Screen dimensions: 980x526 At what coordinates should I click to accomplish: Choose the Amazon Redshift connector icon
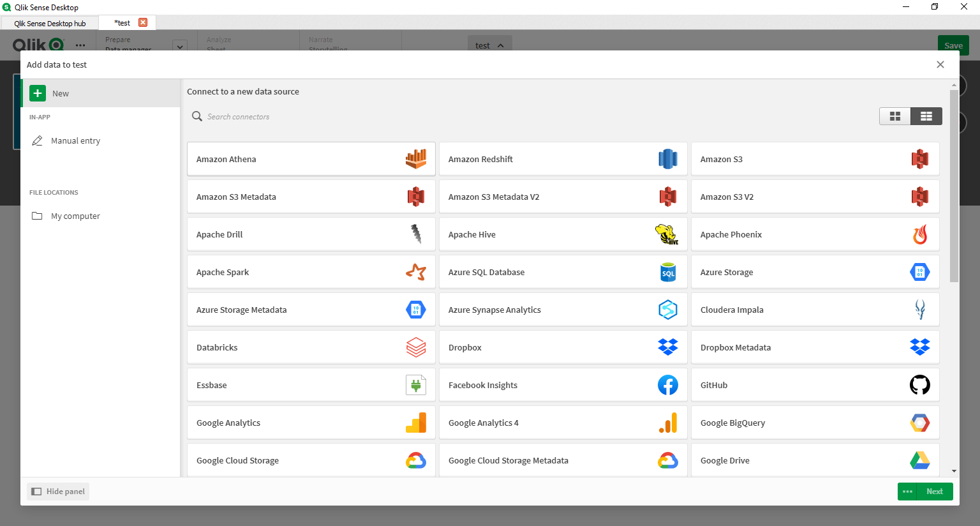click(x=668, y=159)
